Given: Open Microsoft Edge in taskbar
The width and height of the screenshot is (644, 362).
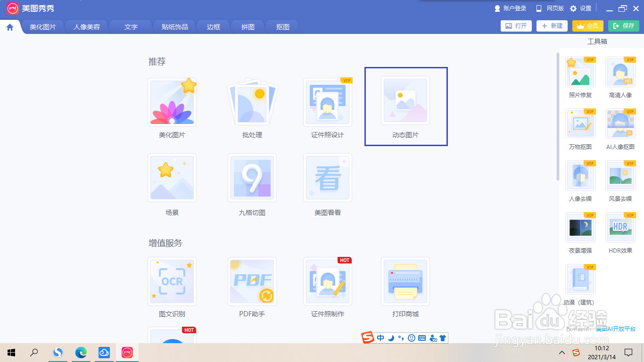Looking at the screenshot, I should (81, 353).
